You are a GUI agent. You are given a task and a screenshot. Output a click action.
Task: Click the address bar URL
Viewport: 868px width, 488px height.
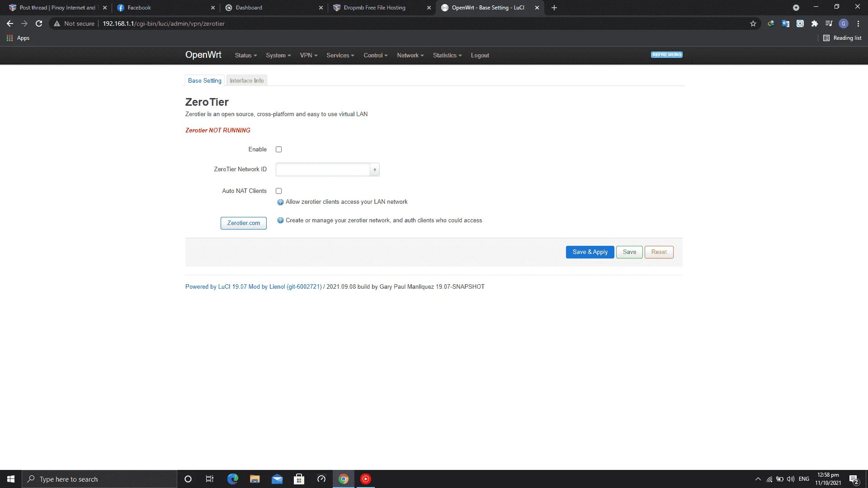coord(164,23)
